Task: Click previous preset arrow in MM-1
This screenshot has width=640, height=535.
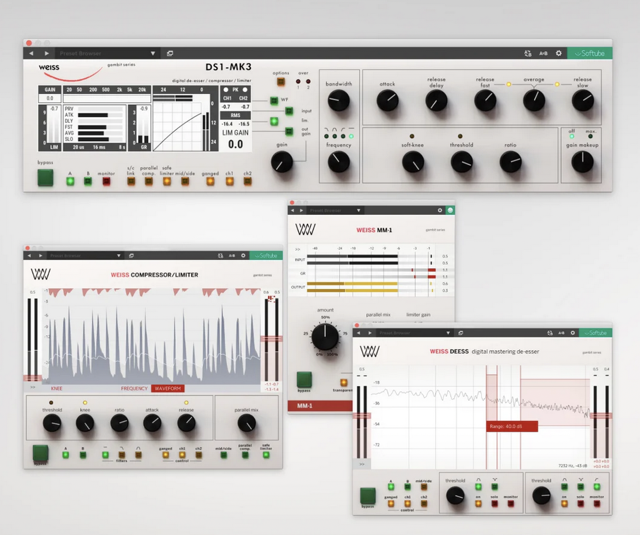Action: pos(292,210)
